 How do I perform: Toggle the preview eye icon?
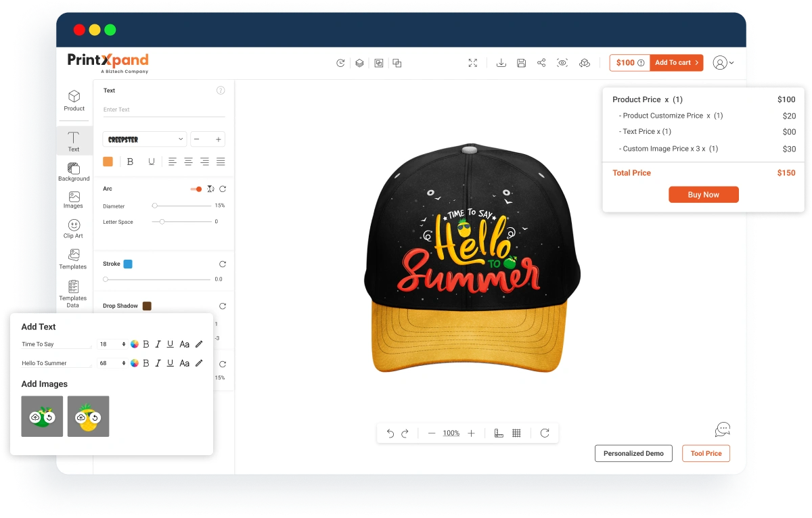(562, 63)
